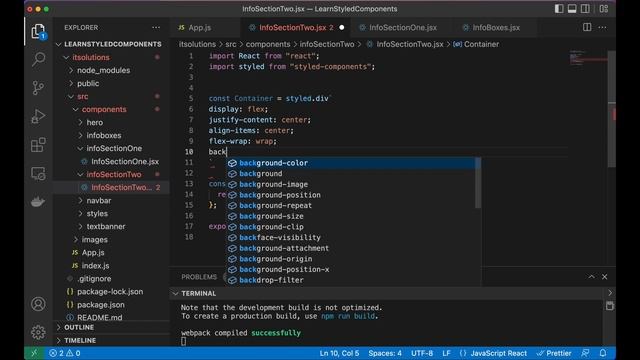Image resolution: width=640 pixels, height=360 pixels.
Task: Open the notifications bell in status bar
Action: (603, 353)
